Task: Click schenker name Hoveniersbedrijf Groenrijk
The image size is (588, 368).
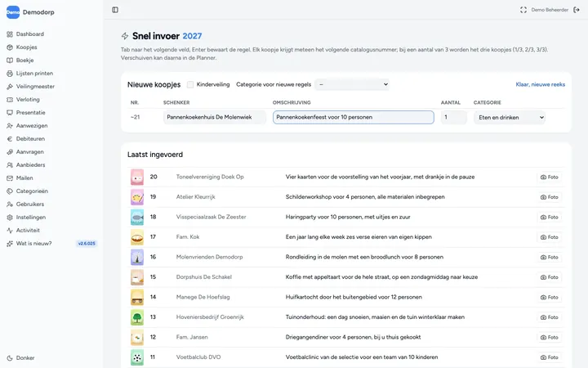Action: (x=210, y=317)
